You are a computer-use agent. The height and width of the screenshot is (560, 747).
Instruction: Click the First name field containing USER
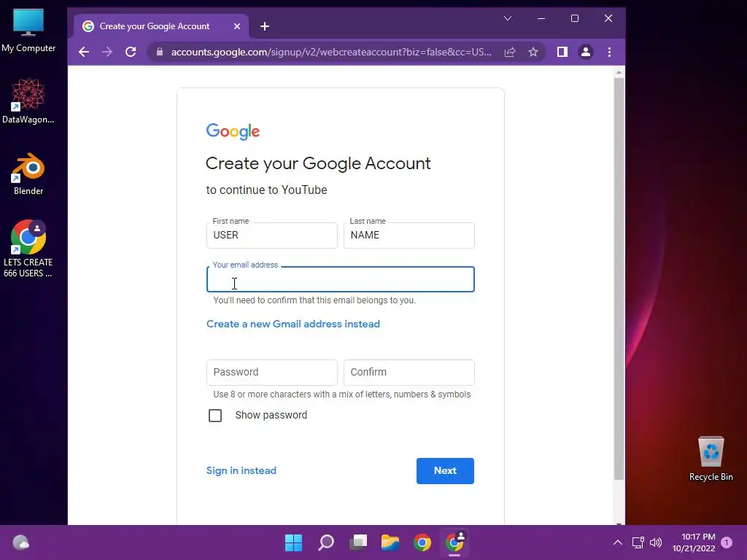272,236
